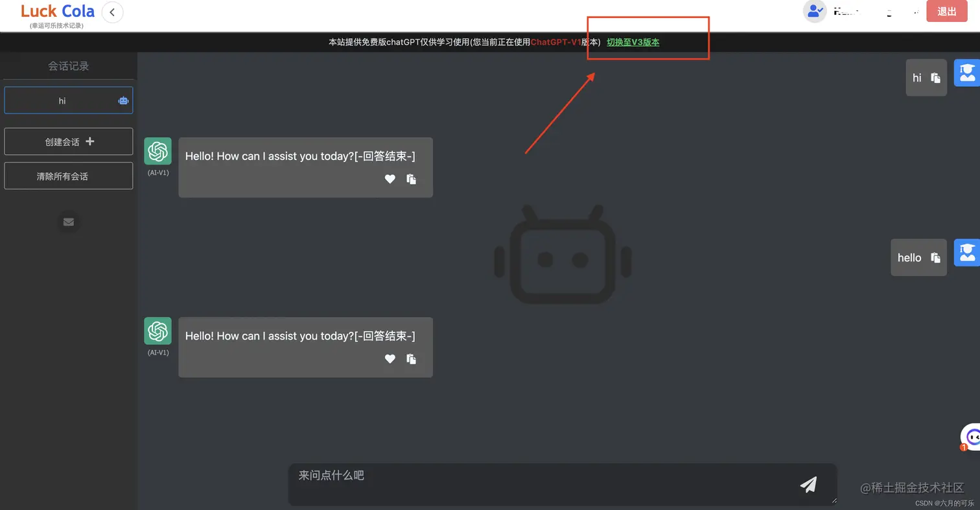Click user avatar beside 'hello' message
Viewport: 980px width, 510px height.
pyautogui.click(x=967, y=253)
